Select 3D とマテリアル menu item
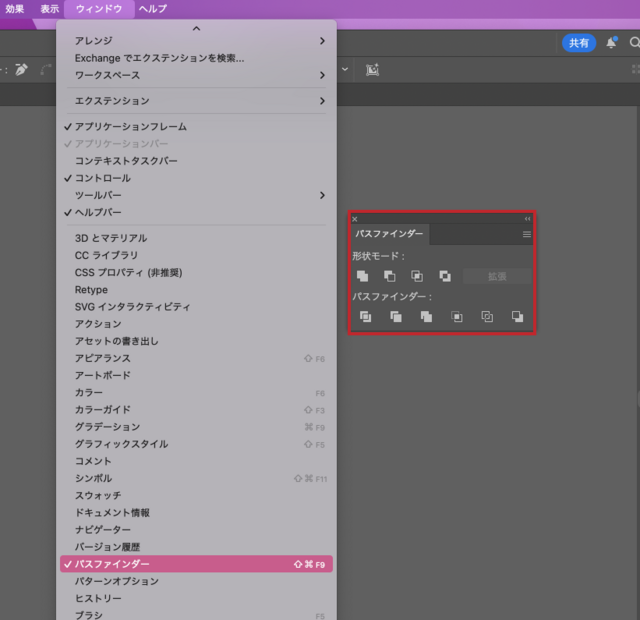640x620 pixels. pos(196,238)
